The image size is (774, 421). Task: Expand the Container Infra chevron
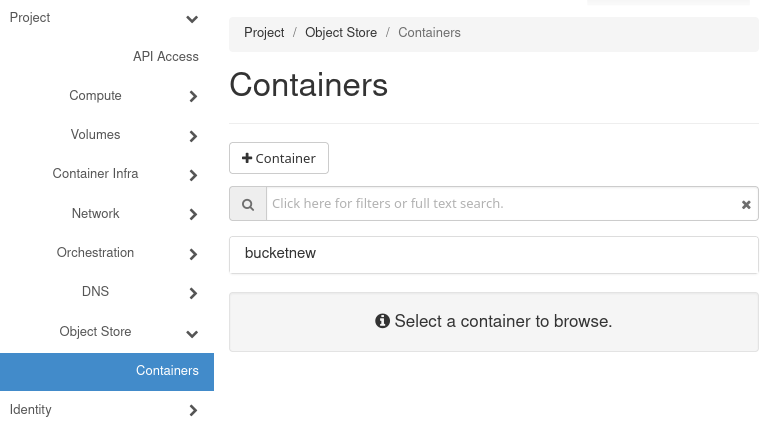point(193,175)
